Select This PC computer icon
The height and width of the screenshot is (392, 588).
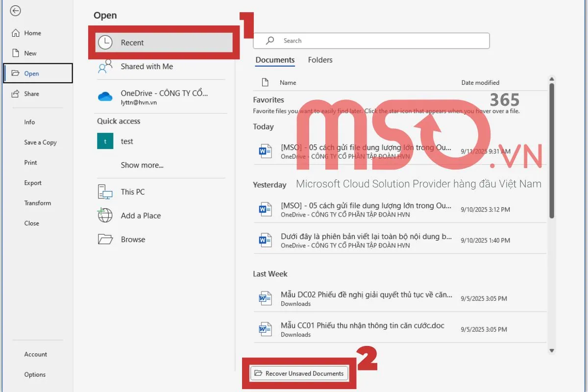[105, 192]
